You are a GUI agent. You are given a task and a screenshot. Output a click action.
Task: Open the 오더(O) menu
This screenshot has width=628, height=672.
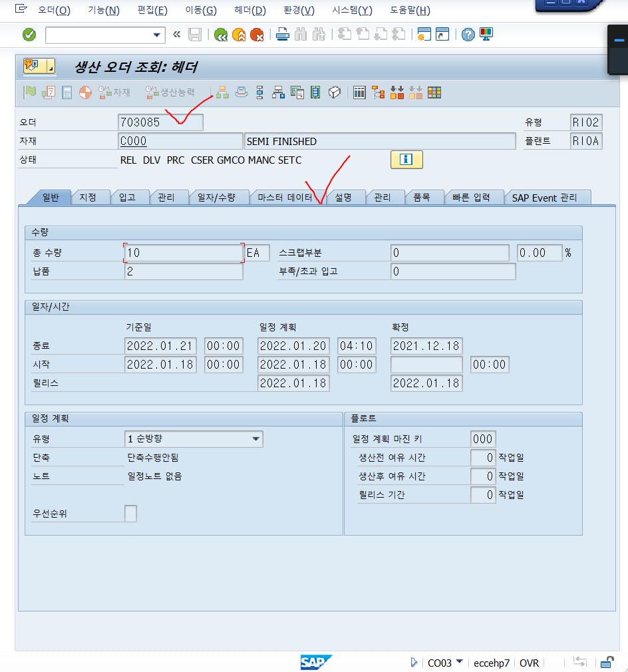coord(54,10)
